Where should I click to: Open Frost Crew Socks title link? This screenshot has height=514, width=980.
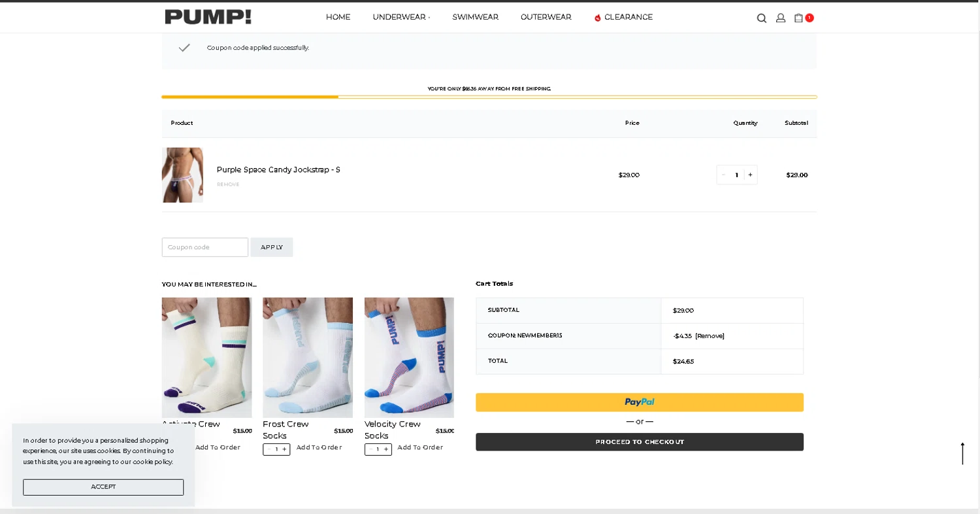(286, 430)
